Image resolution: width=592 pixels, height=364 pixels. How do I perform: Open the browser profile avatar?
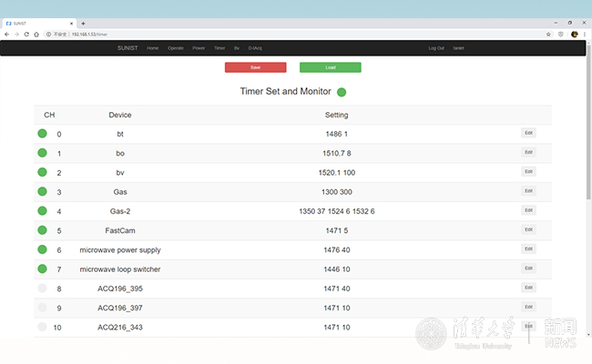tap(575, 34)
